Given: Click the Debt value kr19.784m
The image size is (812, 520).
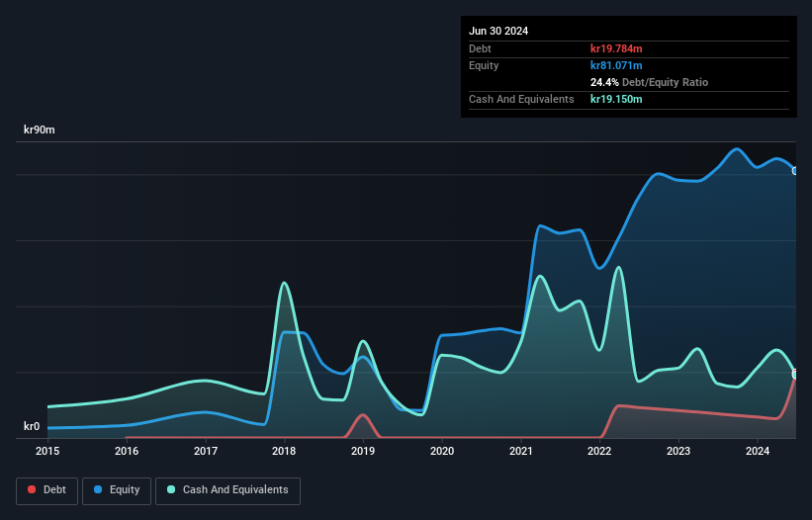Looking at the screenshot, I should coord(616,48).
